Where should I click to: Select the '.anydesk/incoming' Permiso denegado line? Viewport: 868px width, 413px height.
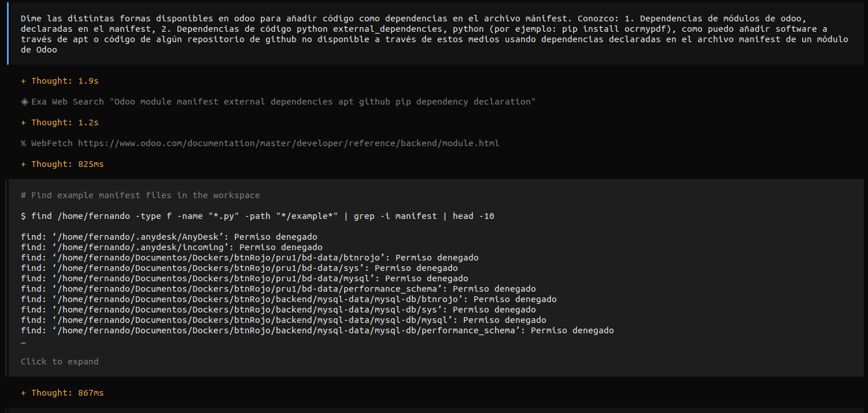[x=172, y=247]
